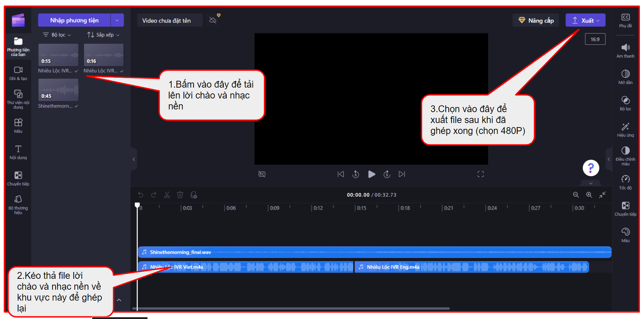644x319 pixels.
Task: Click the trash delete icon in timeline toolbar
Action: 180,195
